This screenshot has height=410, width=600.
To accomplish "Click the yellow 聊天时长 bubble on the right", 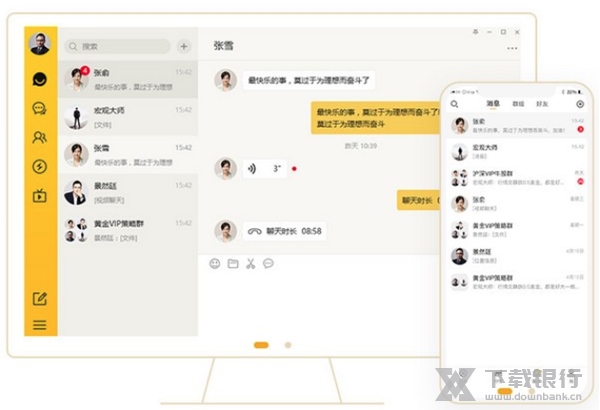I will tap(419, 200).
